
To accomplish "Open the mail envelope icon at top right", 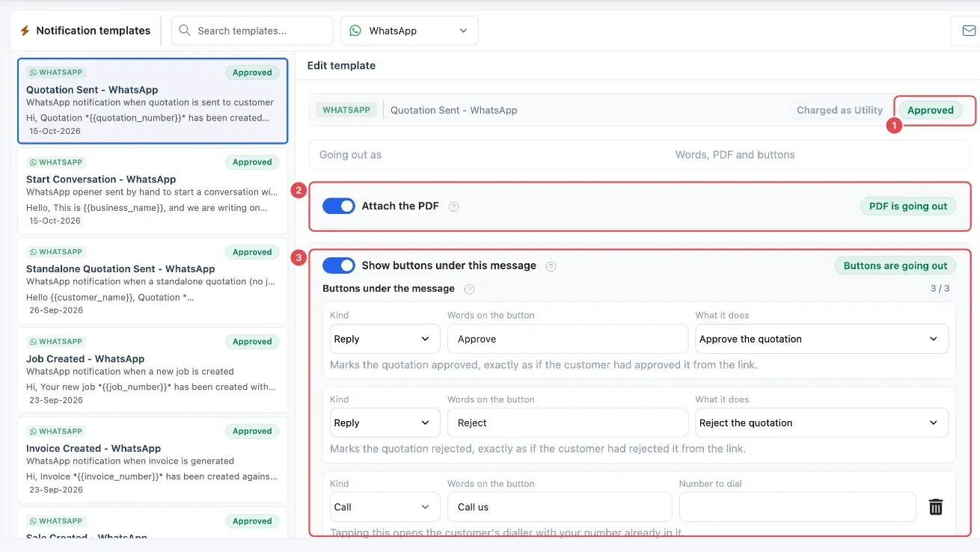I will click(x=969, y=31).
